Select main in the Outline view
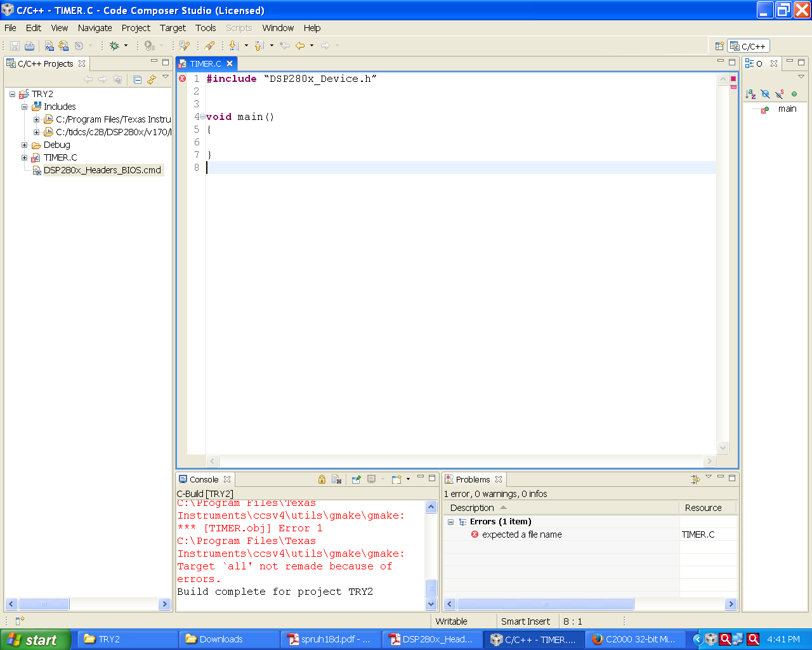Image resolution: width=812 pixels, height=650 pixels. (787, 109)
